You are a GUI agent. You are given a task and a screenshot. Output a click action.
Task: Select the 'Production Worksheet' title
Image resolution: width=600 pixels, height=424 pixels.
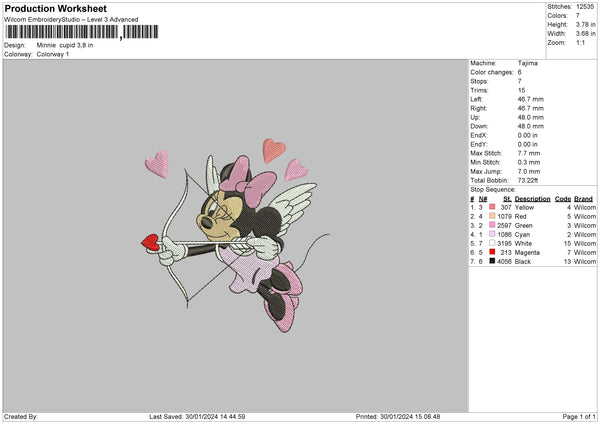click(x=55, y=8)
